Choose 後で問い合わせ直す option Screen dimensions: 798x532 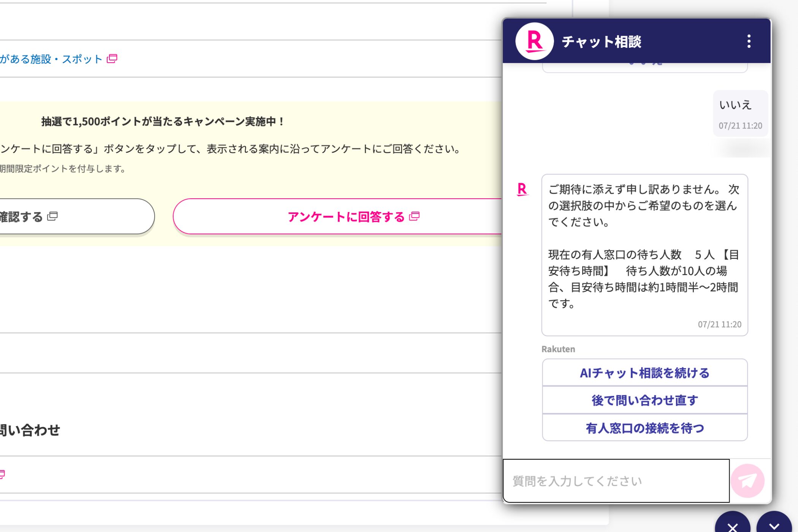pyautogui.click(x=645, y=400)
